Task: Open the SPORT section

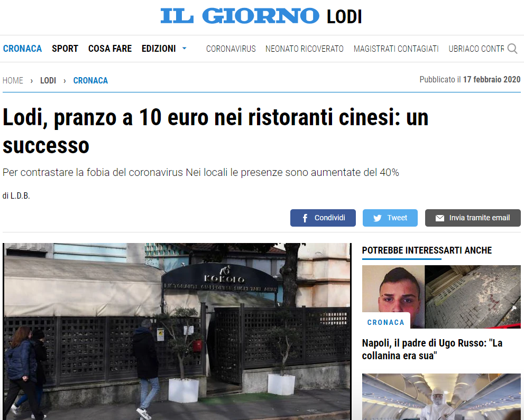Action: [65, 49]
